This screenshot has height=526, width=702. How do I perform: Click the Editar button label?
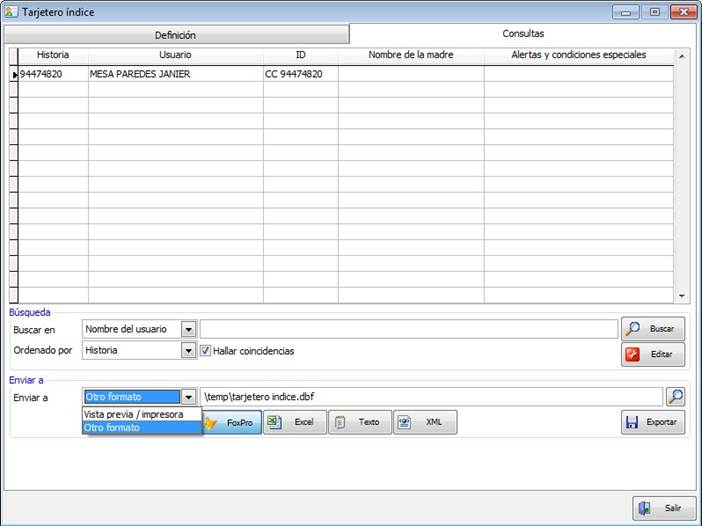pos(661,355)
